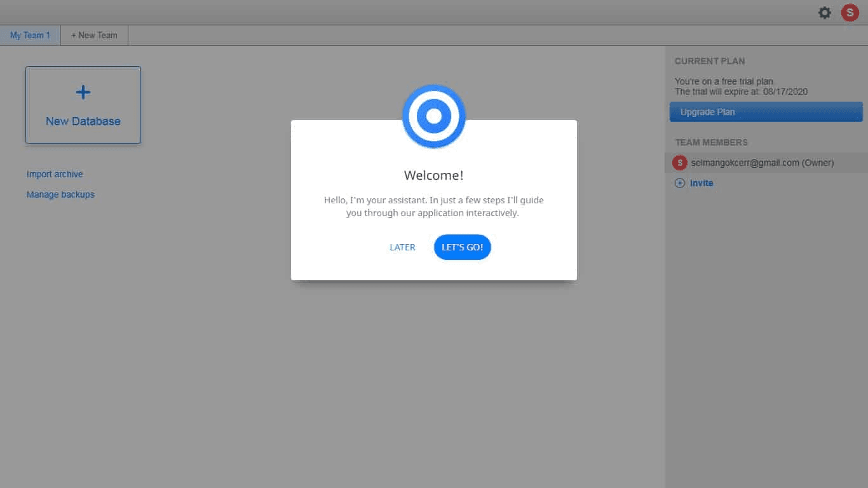Dismiss the tour with LATER

coord(402,247)
